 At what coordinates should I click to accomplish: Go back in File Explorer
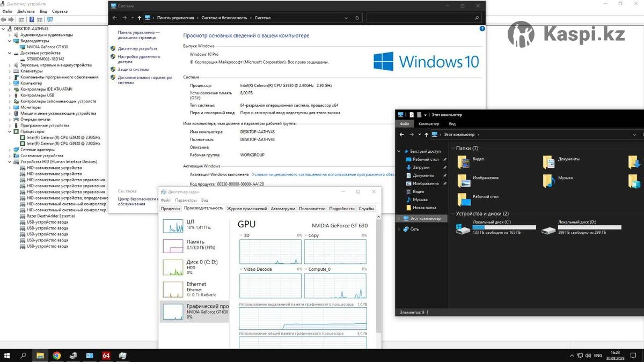point(402,135)
